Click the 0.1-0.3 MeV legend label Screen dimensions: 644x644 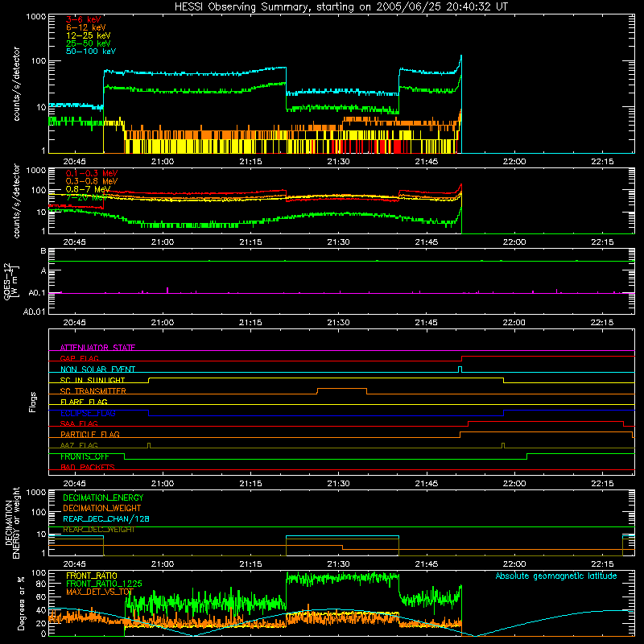92,173
